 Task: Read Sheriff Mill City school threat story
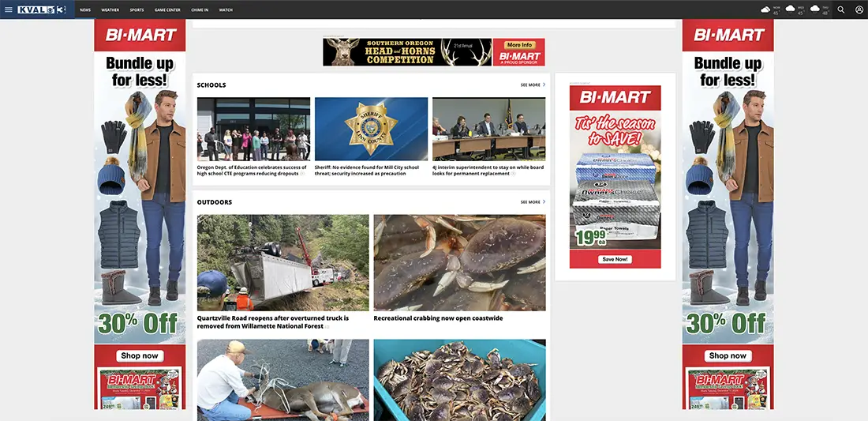[366, 170]
